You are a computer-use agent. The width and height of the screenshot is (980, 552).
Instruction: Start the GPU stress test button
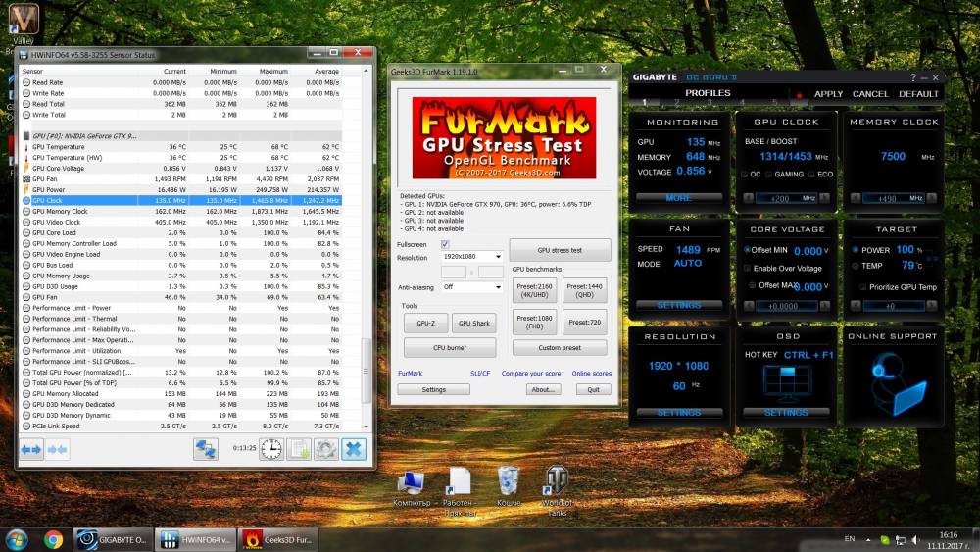click(560, 250)
